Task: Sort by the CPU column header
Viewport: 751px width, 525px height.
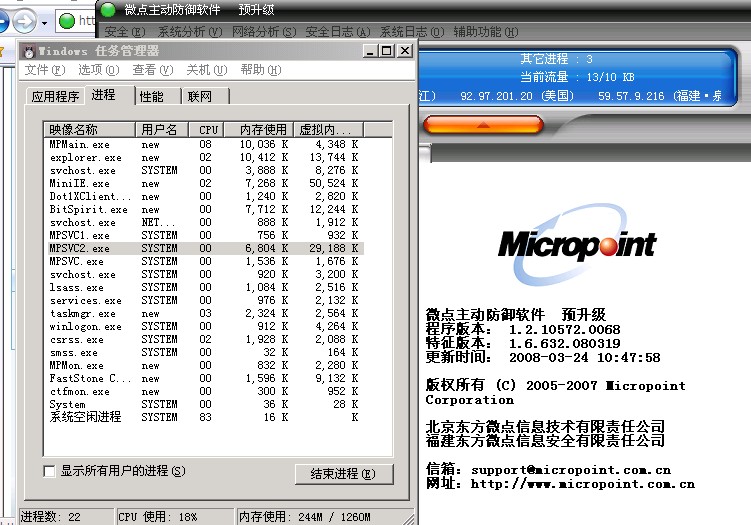Action: (x=208, y=130)
